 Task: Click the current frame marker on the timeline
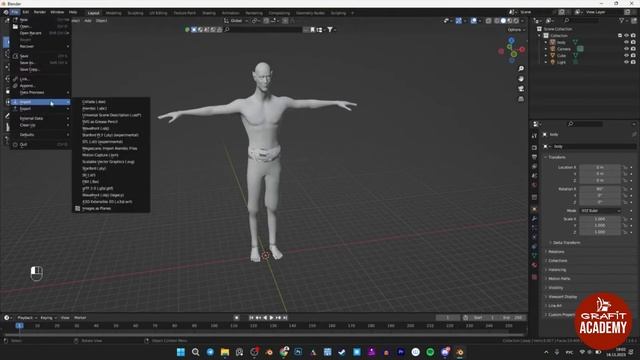[19, 326]
